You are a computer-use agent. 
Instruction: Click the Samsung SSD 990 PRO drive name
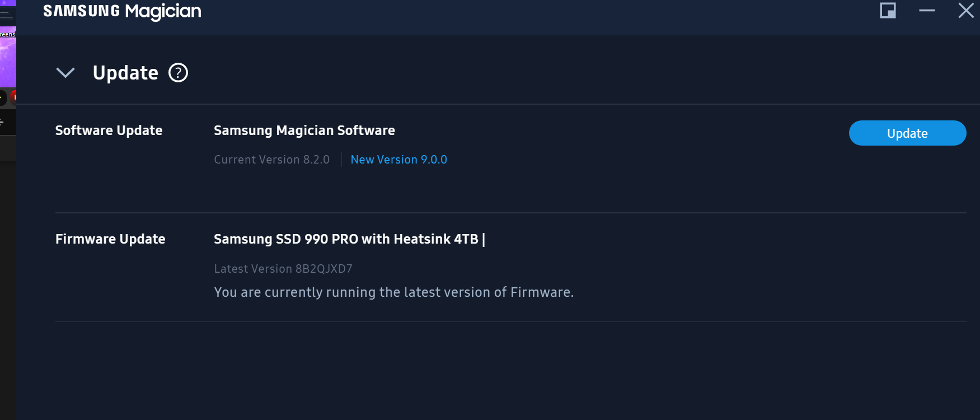(x=346, y=239)
